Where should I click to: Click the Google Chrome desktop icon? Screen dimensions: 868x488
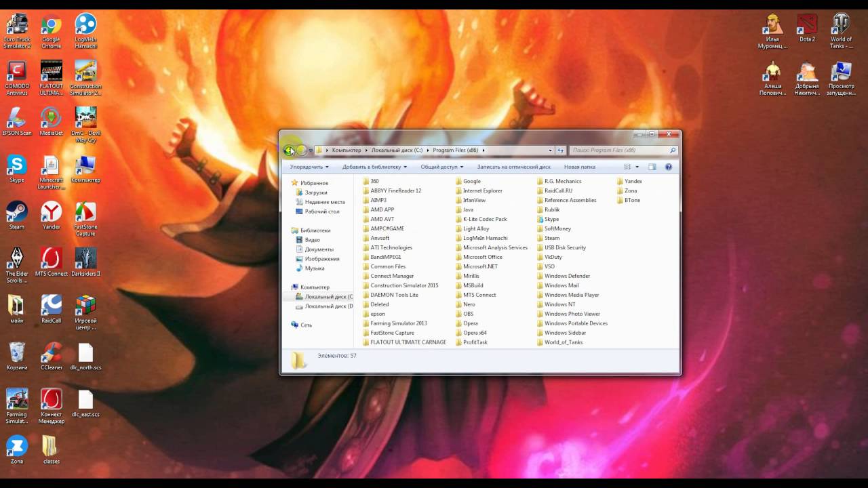[51, 32]
